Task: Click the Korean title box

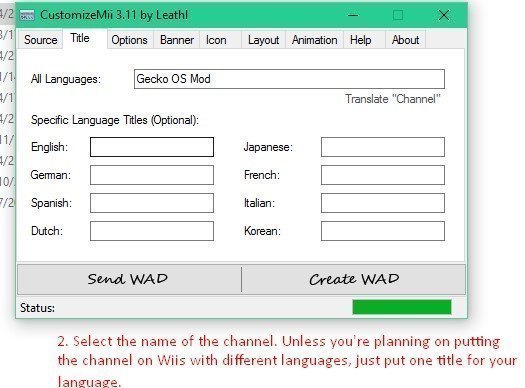Action: pyautogui.click(x=383, y=231)
